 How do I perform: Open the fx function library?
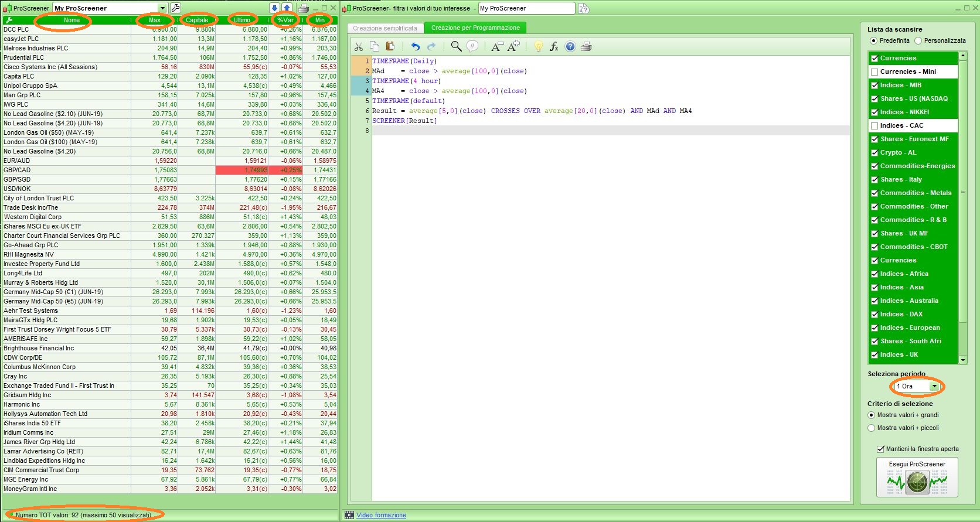coord(554,47)
